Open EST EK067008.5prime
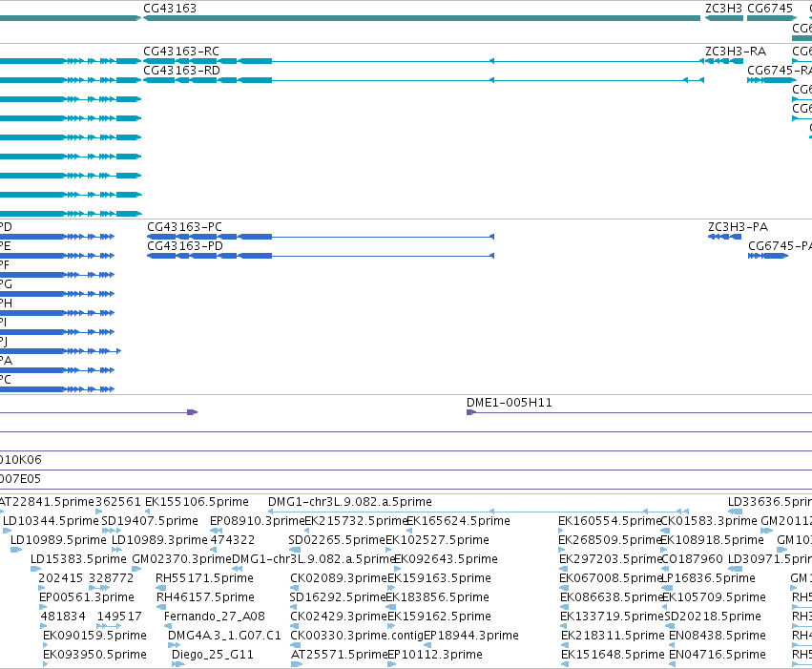This screenshot has width=812, height=669. pyautogui.click(x=611, y=578)
